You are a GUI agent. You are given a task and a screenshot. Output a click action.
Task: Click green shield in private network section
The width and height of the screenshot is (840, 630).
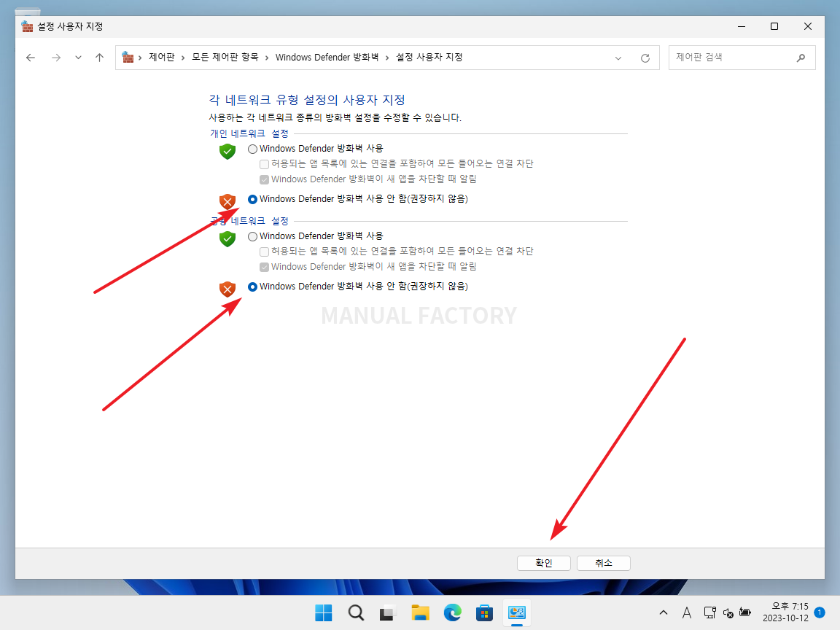(x=227, y=152)
